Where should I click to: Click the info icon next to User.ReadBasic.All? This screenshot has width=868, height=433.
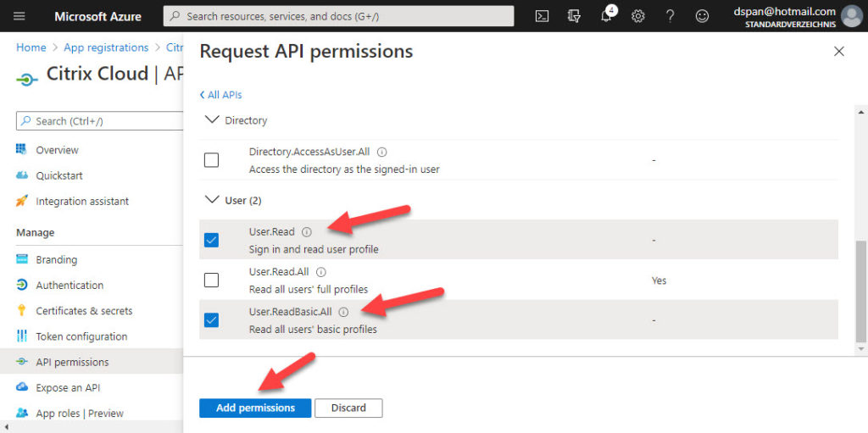coord(343,312)
